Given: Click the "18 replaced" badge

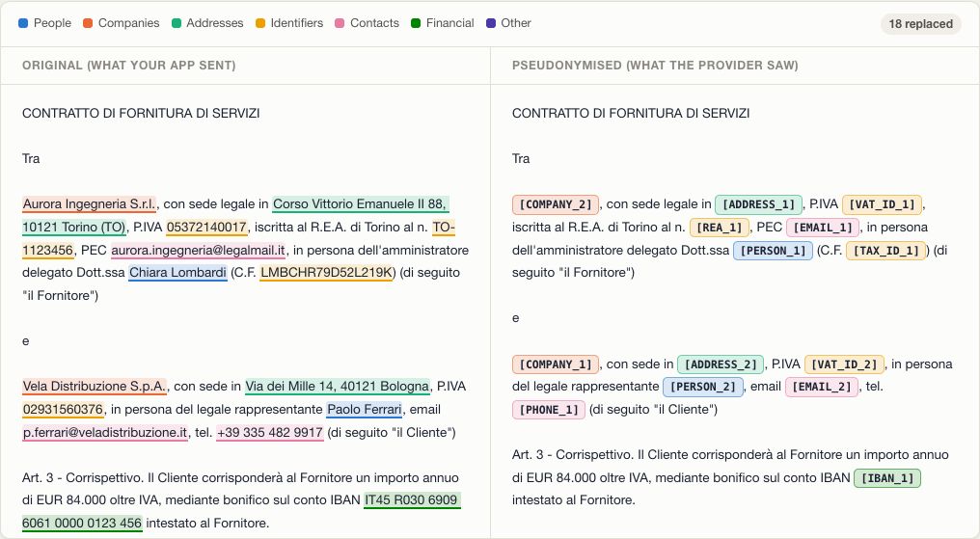Looking at the screenshot, I should click(x=920, y=24).
